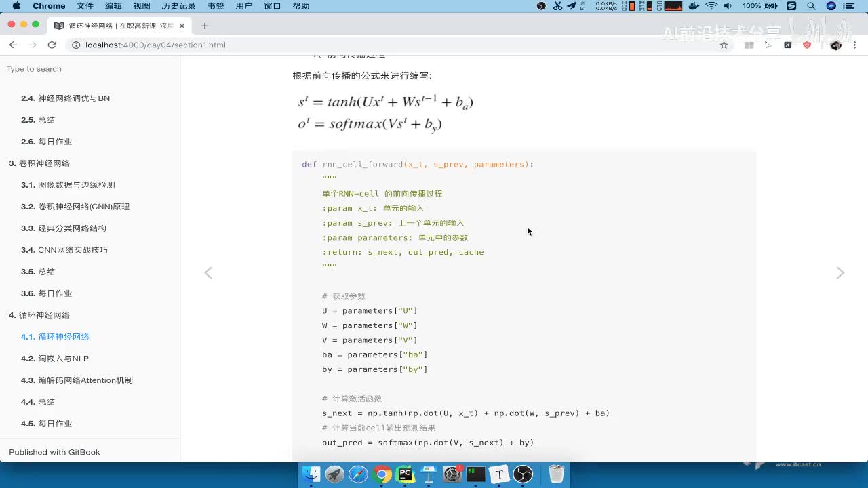Open Safari from the Dock
Viewport: 868px width, 488px height.
[x=358, y=474]
